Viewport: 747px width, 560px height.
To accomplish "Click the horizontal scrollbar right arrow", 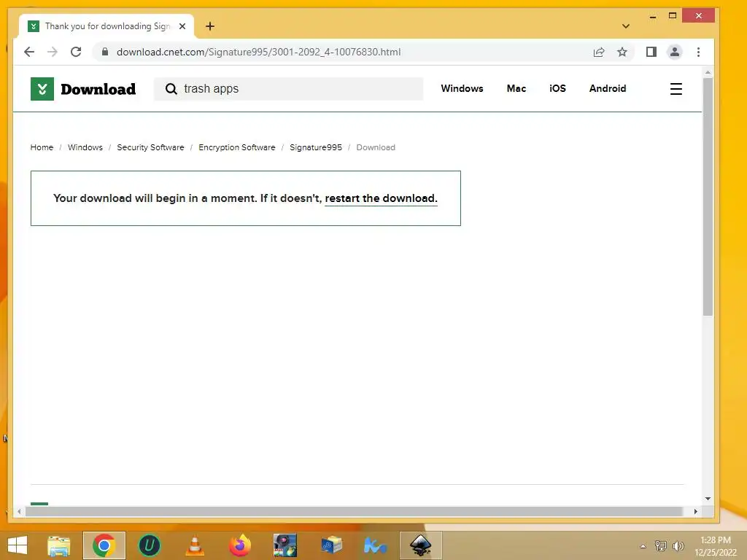I will point(695,511).
